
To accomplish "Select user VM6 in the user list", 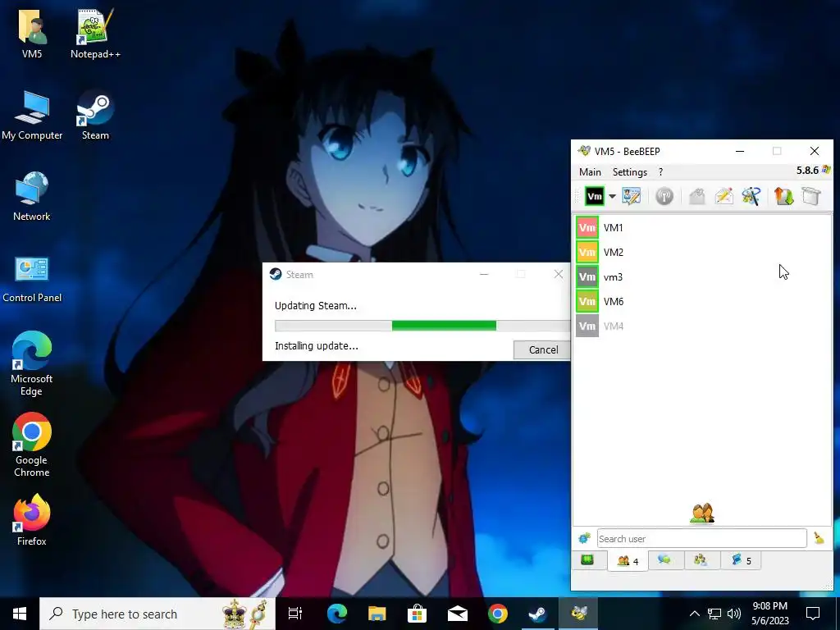I will 703,302.
